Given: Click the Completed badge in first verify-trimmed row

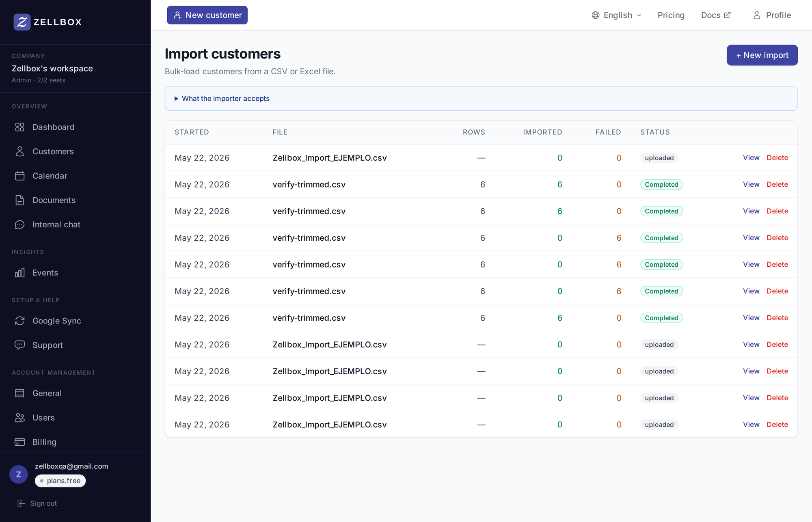Looking at the screenshot, I should [x=661, y=184].
